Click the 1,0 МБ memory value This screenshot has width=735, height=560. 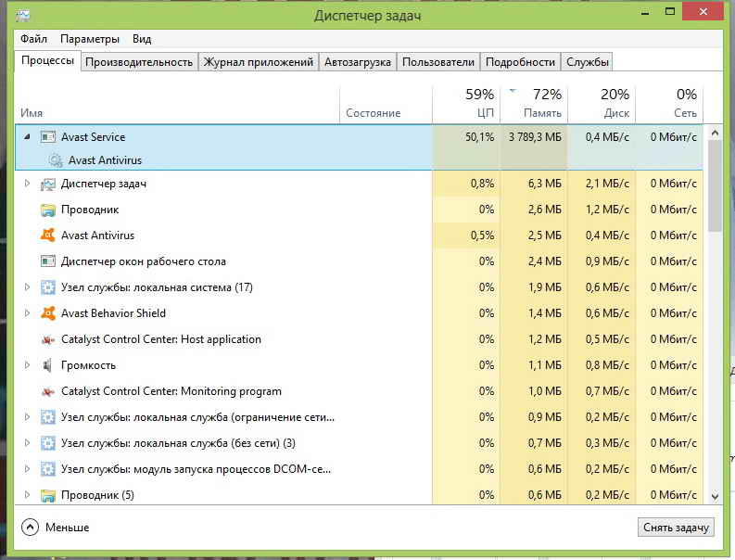pyautogui.click(x=545, y=391)
